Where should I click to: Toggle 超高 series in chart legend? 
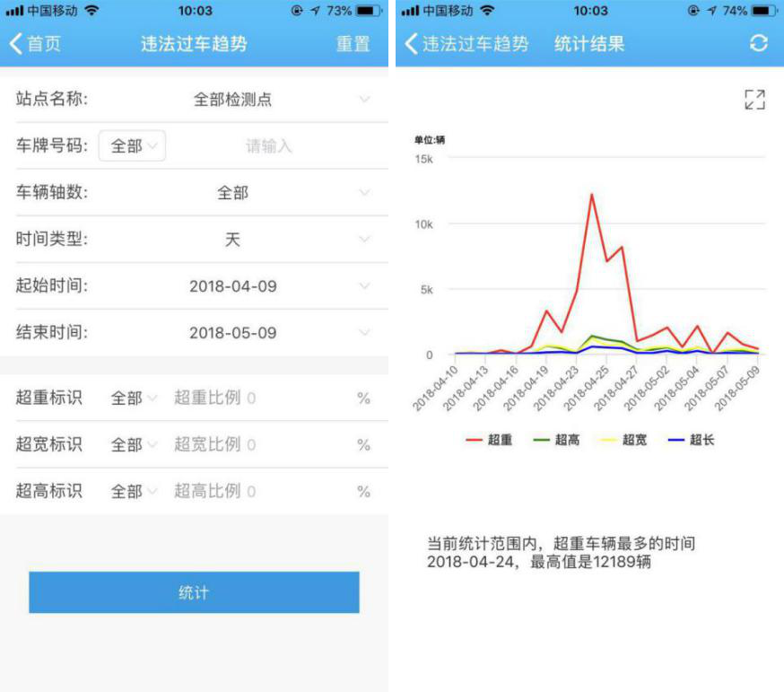click(x=557, y=440)
